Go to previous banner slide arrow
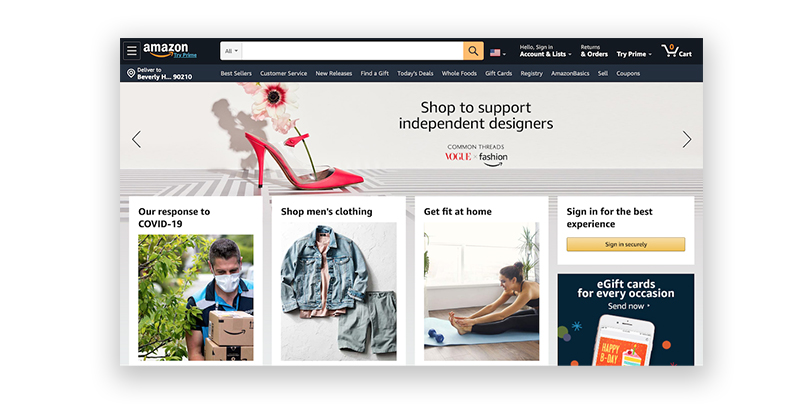The image size is (800, 404). pyautogui.click(x=136, y=139)
